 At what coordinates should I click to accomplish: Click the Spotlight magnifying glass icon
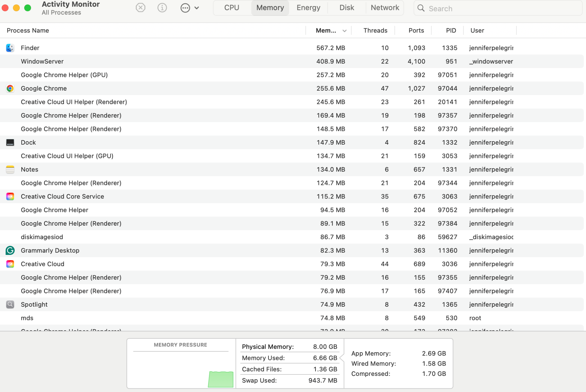pyautogui.click(x=10, y=304)
